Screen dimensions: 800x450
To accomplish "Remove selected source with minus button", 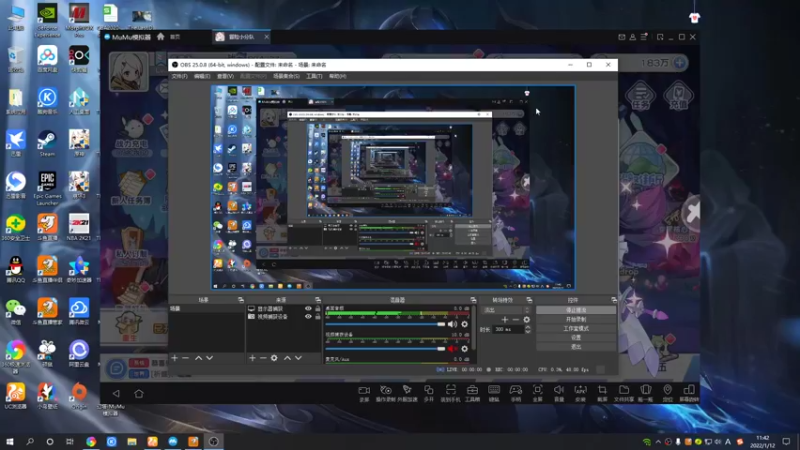I will [263, 358].
